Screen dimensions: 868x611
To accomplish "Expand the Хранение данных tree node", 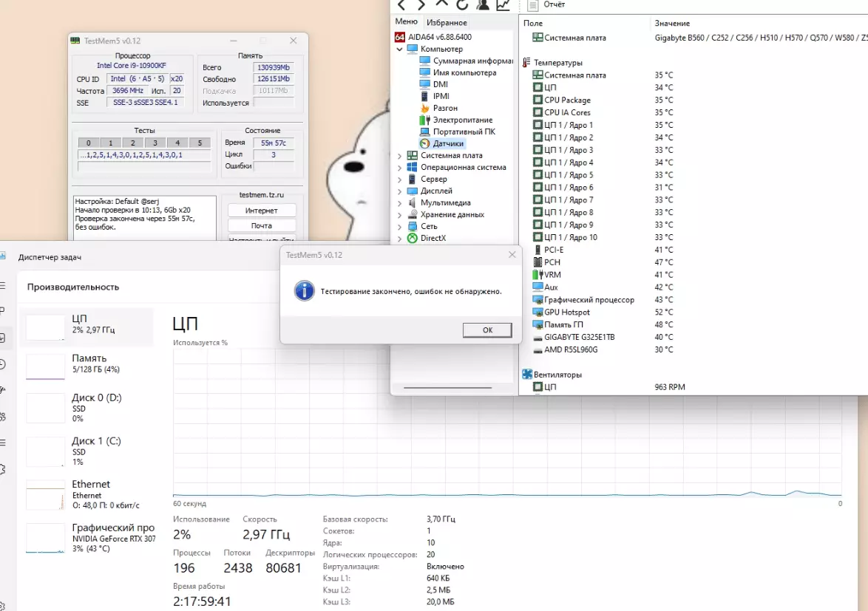I will (400, 215).
